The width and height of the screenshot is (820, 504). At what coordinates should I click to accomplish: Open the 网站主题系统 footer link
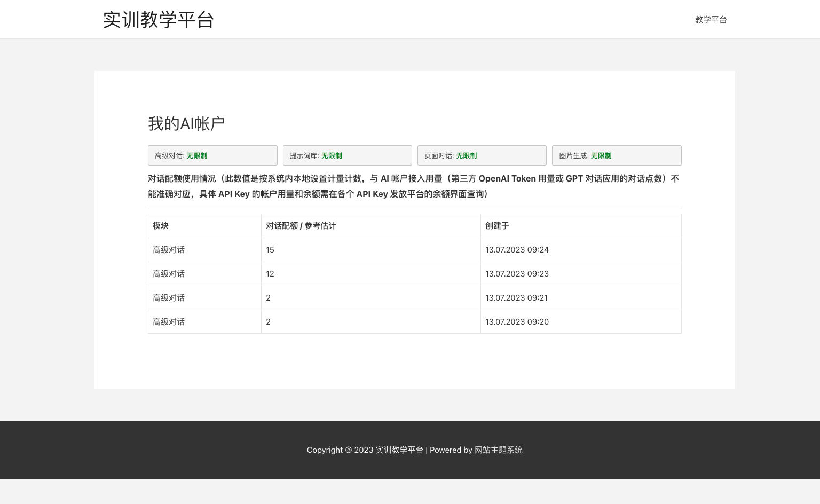tap(498, 450)
